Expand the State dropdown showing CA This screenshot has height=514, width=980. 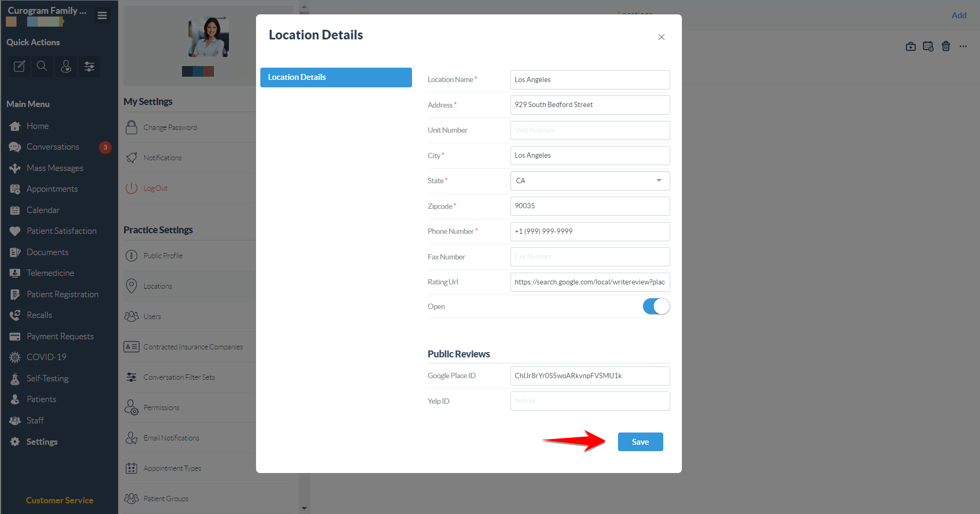[x=590, y=181]
